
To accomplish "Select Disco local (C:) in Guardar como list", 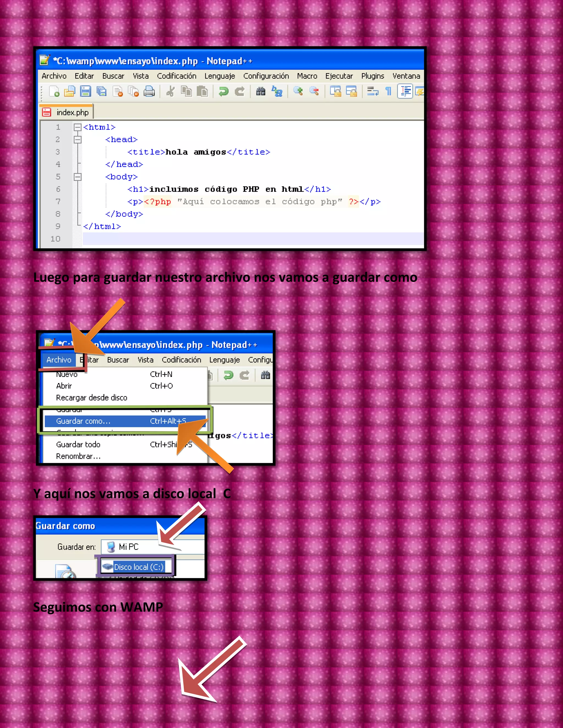I will click(x=134, y=567).
